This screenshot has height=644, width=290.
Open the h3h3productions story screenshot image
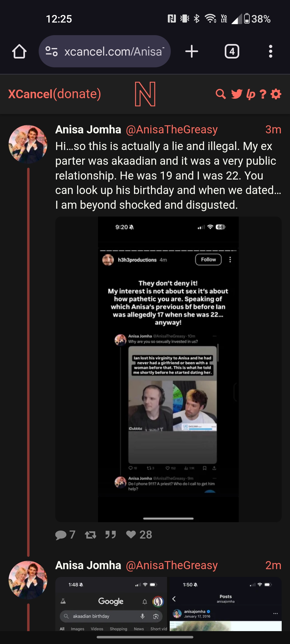[x=168, y=369]
